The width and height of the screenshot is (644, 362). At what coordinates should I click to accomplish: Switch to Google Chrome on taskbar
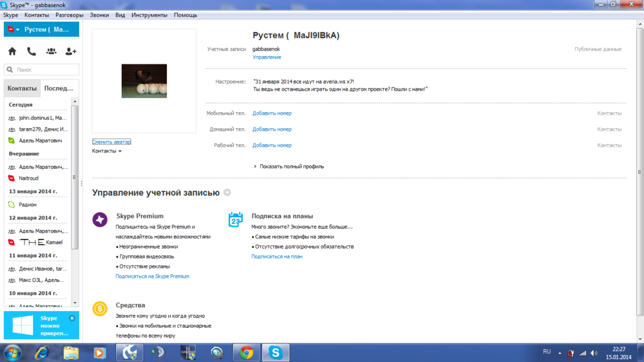click(x=247, y=353)
